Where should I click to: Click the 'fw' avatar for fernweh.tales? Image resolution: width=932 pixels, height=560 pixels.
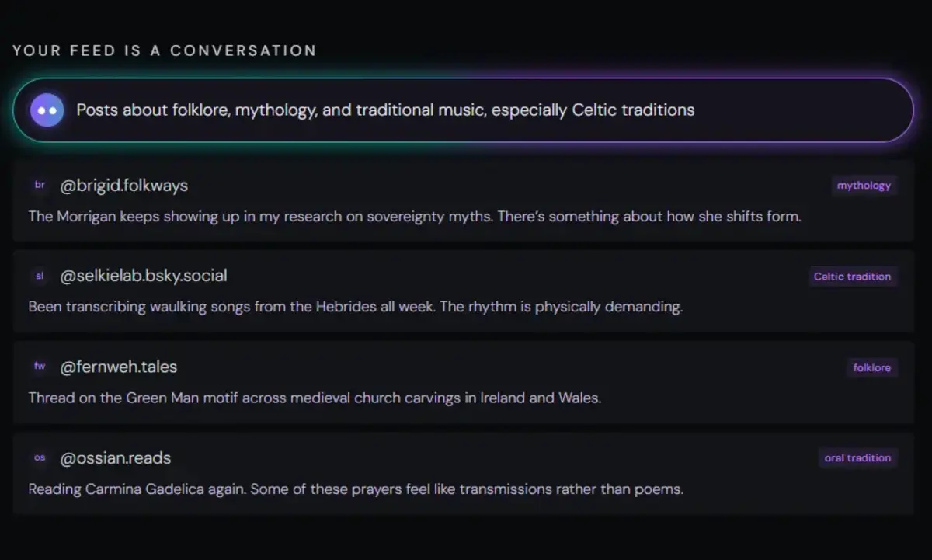(40, 367)
